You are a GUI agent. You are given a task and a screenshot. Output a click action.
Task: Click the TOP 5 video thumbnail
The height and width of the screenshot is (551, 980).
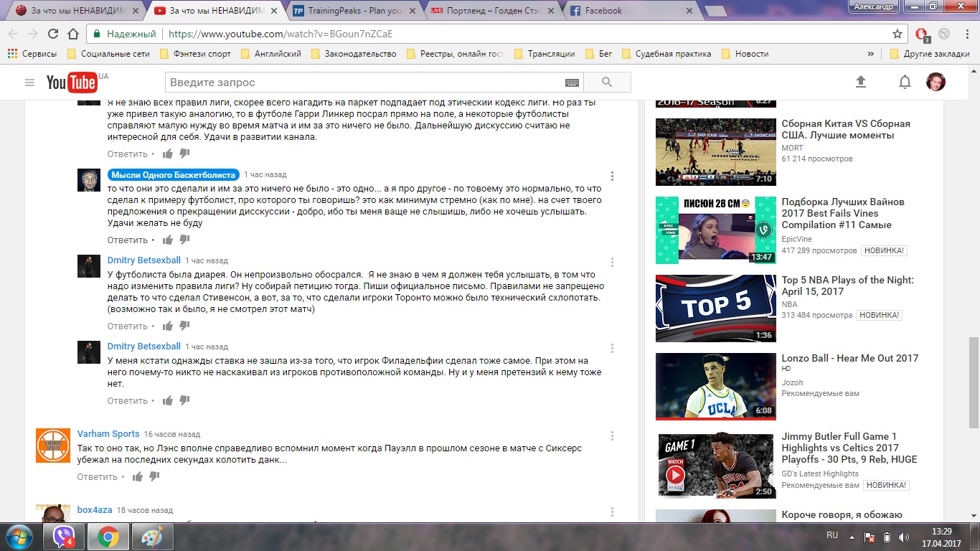click(716, 309)
